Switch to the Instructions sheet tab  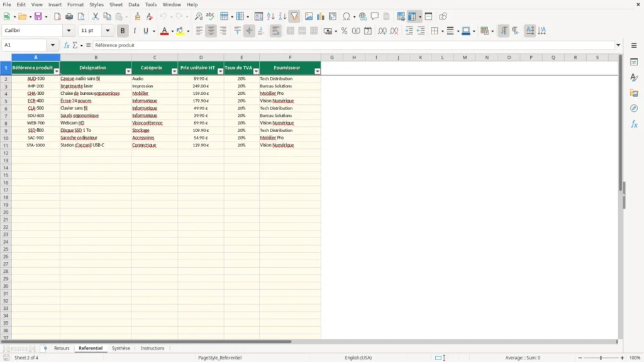[x=152, y=348]
